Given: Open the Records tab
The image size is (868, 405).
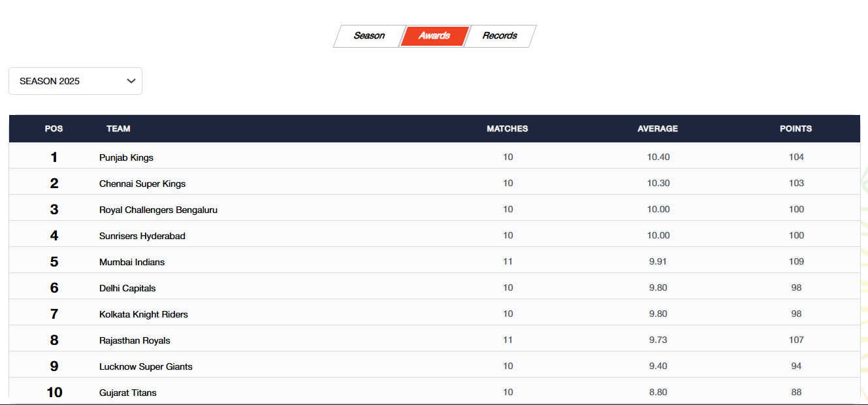Looking at the screenshot, I should 500,36.
